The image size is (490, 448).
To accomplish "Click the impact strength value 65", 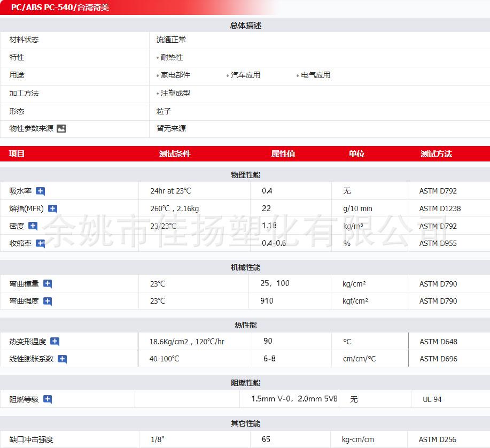I will (x=266, y=439).
